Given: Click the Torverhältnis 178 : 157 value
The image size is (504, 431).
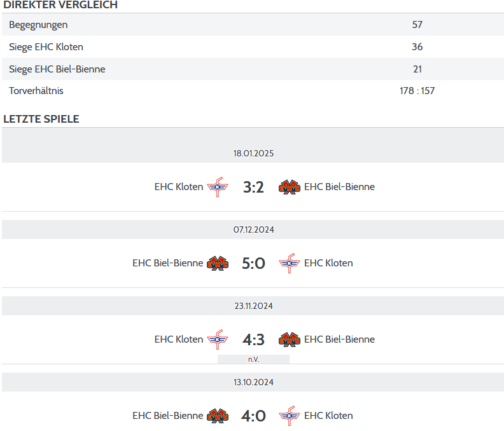Looking at the screenshot, I should coord(417,91).
